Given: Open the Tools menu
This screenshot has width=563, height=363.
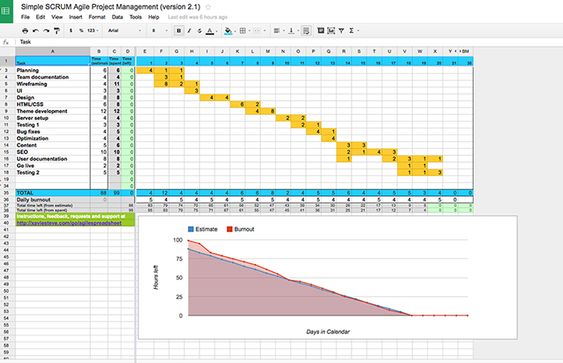Looking at the screenshot, I should [135, 17].
